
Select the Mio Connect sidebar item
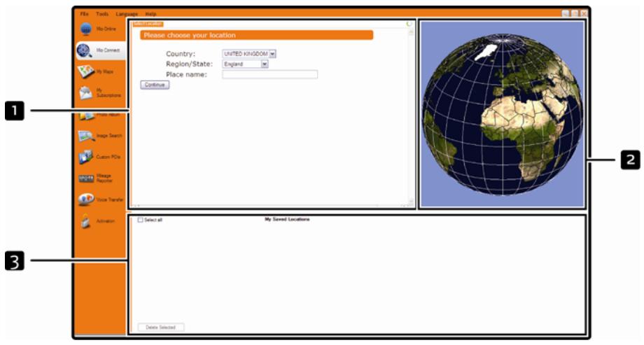coord(100,50)
